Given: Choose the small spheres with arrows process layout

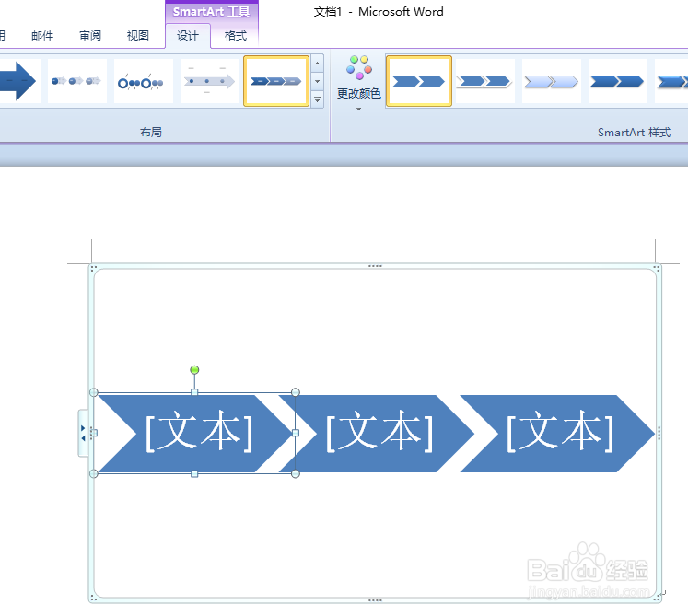Looking at the screenshot, I should (x=77, y=81).
